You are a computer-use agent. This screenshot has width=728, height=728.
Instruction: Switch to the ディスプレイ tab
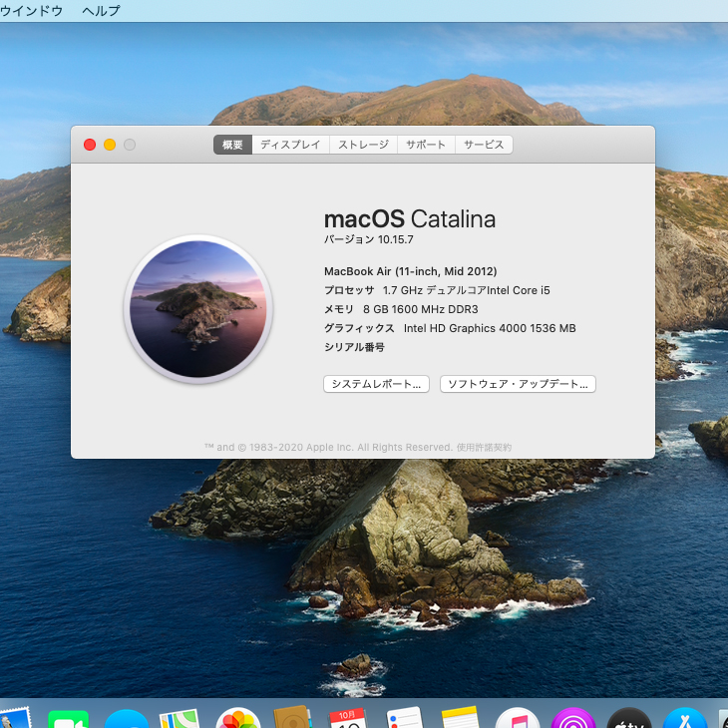point(290,145)
